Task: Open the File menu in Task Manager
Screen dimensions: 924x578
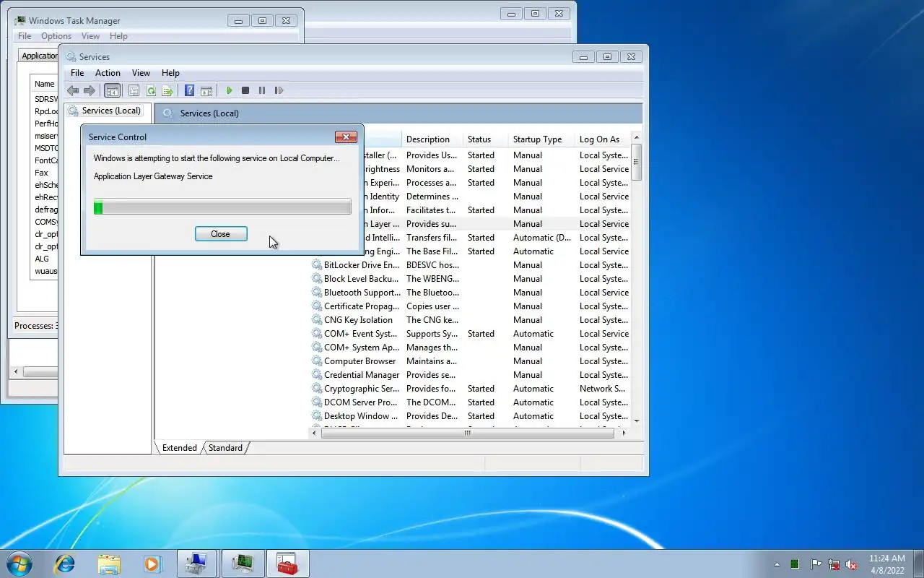Action: pyautogui.click(x=25, y=36)
